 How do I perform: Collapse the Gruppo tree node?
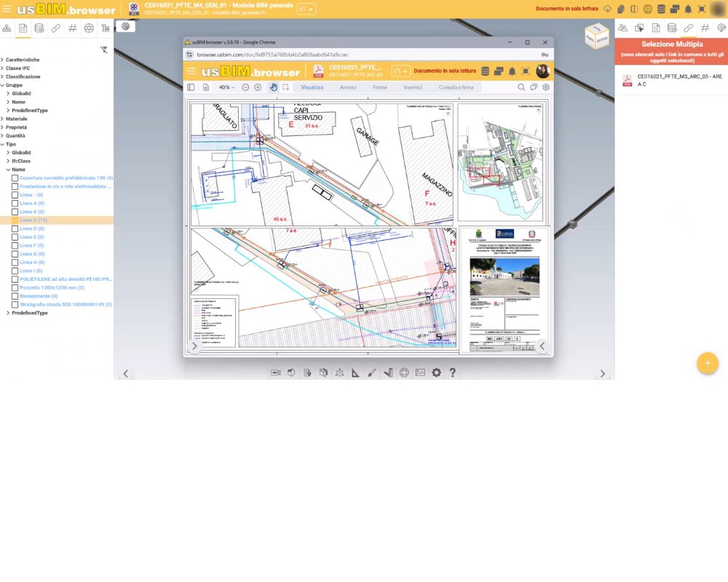(2, 85)
